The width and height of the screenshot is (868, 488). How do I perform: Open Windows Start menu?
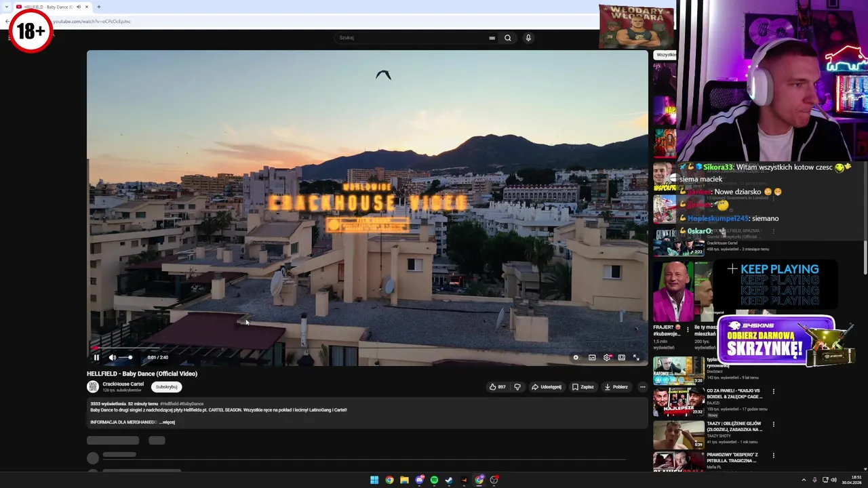click(x=374, y=480)
